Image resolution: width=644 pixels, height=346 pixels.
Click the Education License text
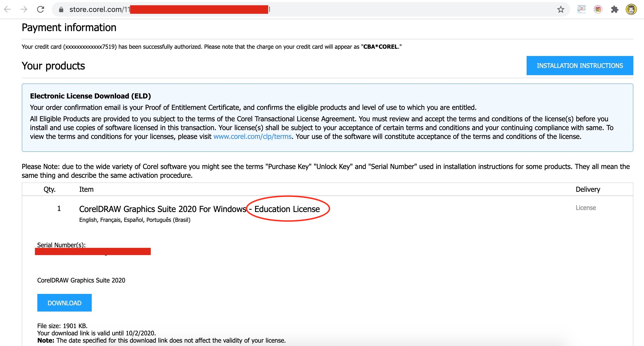click(x=287, y=209)
